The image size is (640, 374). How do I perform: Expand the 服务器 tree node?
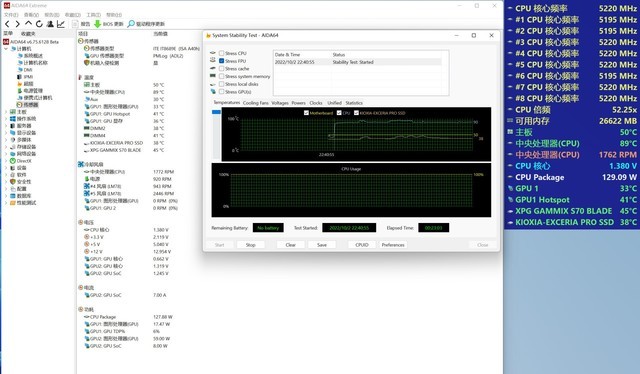[x=6, y=125]
